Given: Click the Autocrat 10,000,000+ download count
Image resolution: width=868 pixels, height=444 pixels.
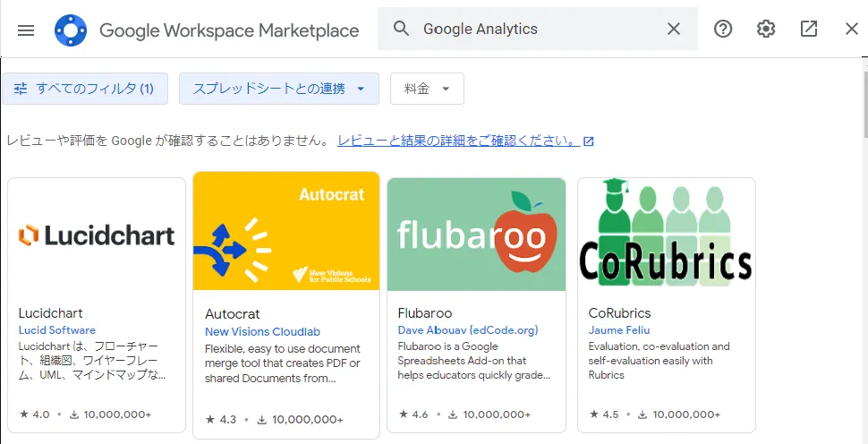Looking at the screenshot, I should click(300, 420).
